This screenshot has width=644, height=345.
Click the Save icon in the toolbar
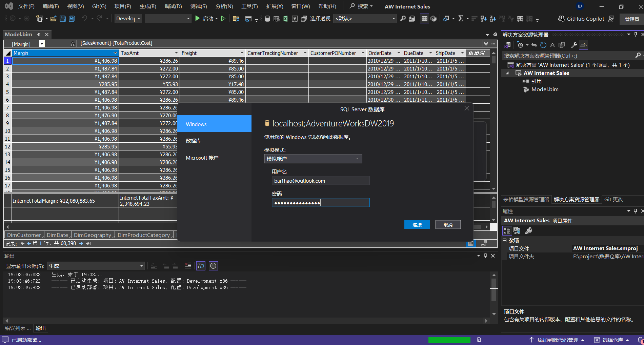click(x=63, y=19)
